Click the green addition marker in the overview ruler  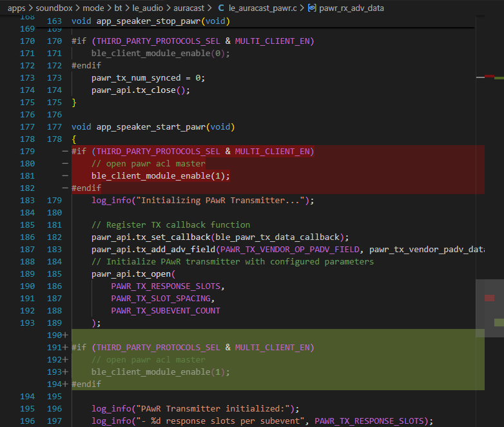(x=499, y=323)
